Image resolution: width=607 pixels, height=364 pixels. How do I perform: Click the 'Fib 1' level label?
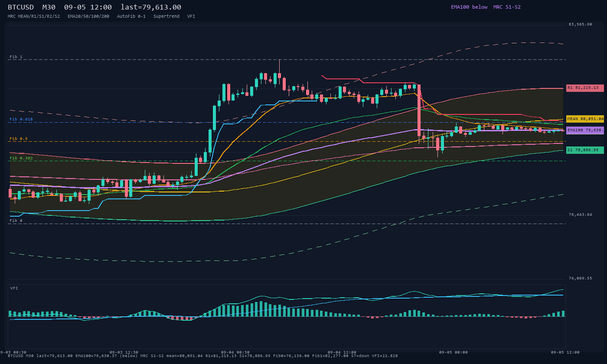point(16,57)
